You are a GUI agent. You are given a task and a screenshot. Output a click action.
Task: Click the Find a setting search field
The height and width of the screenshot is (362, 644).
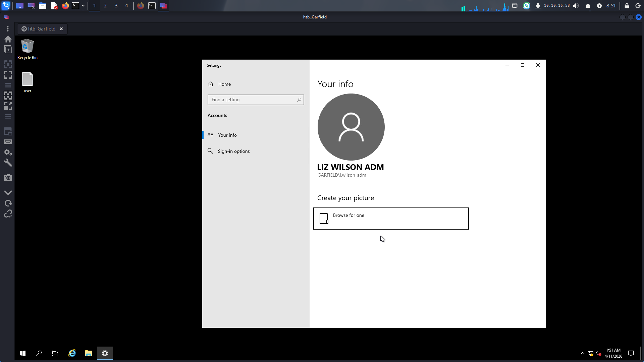click(x=256, y=100)
